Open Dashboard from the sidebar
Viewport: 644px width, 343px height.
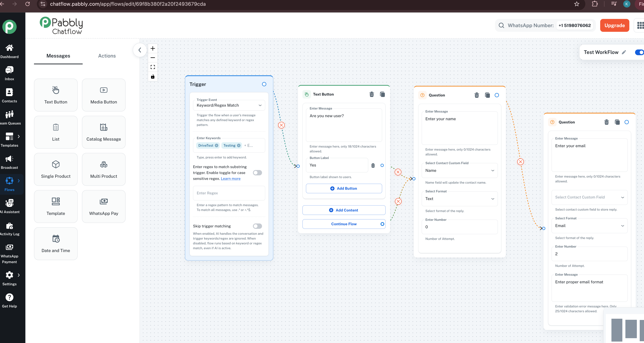tap(9, 51)
